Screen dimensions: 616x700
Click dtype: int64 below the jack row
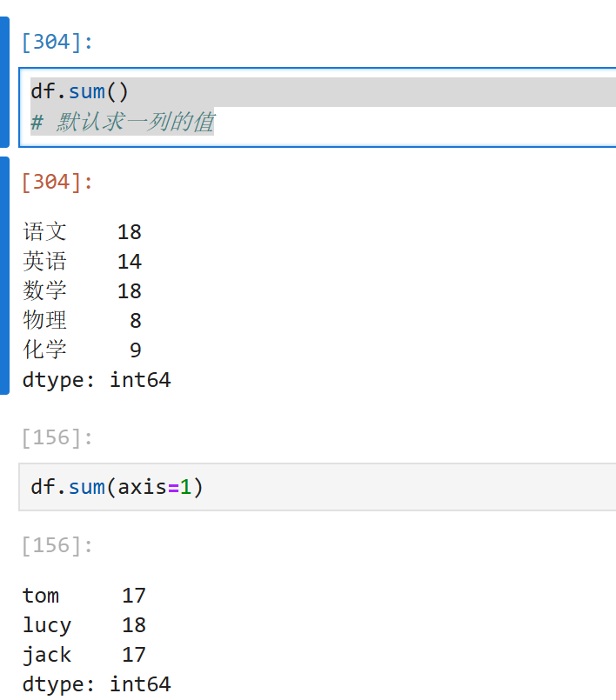97,684
